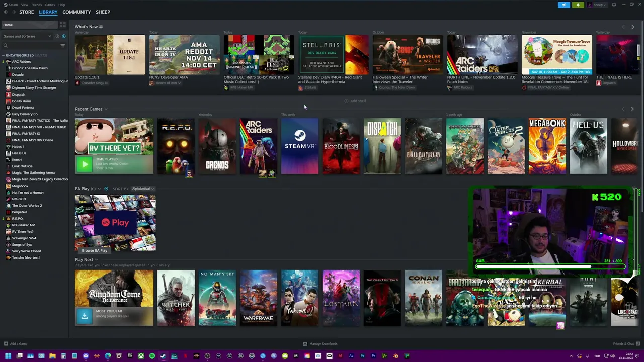Switch to the COMMUNITY tab
The width and height of the screenshot is (644, 362).
[76, 12]
